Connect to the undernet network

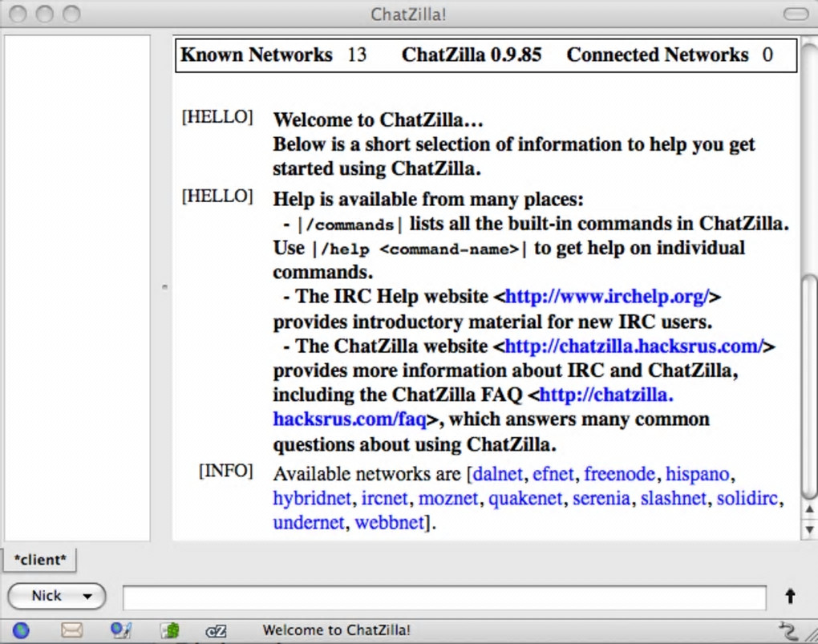308,522
